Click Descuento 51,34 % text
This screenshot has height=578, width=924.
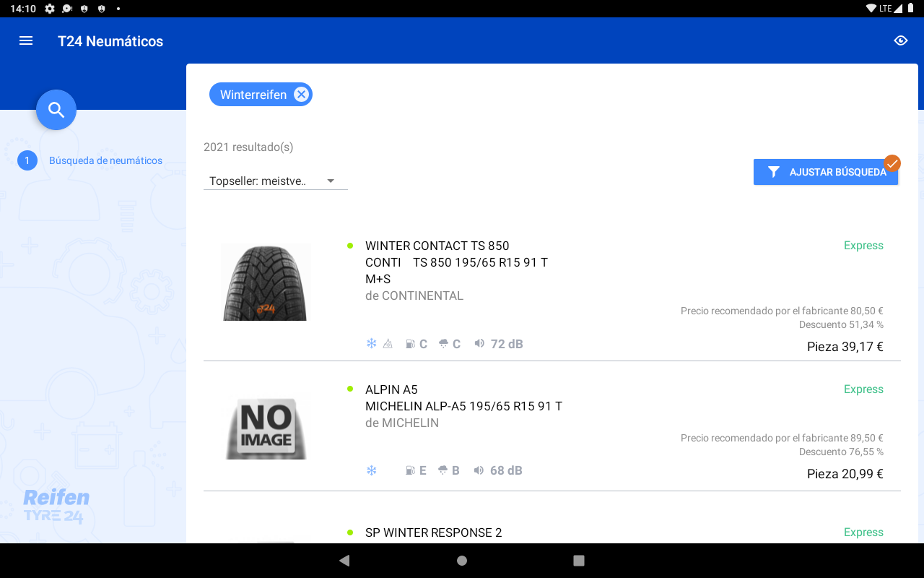click(x=841, y=325)
